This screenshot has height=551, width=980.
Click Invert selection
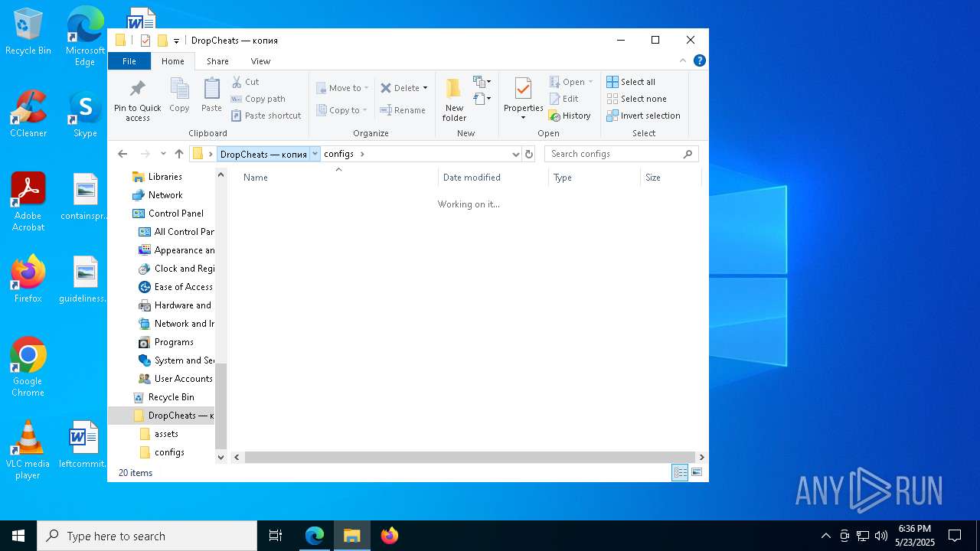643,116
